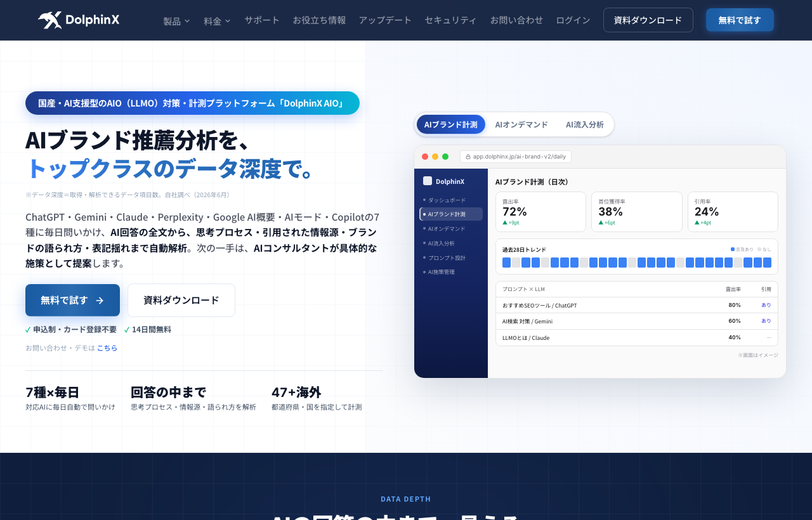
Task: Select the AIブランド計測 tab
Action: [x=450, y=124]
